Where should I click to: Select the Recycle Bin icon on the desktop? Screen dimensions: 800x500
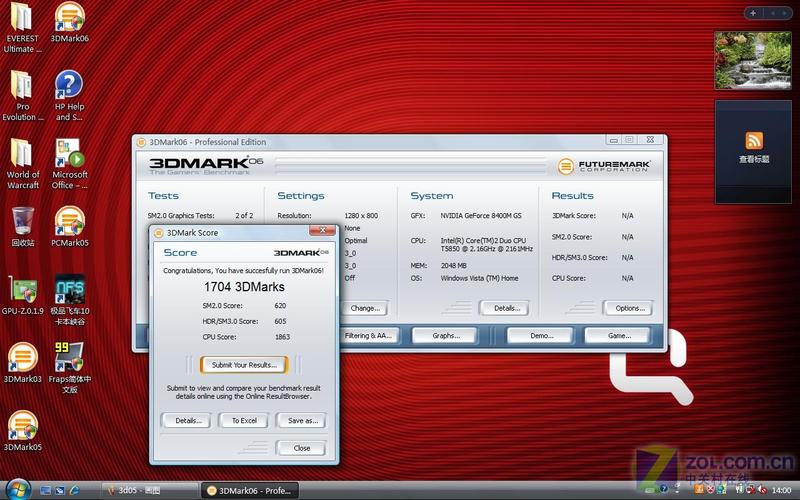point(23,227)
